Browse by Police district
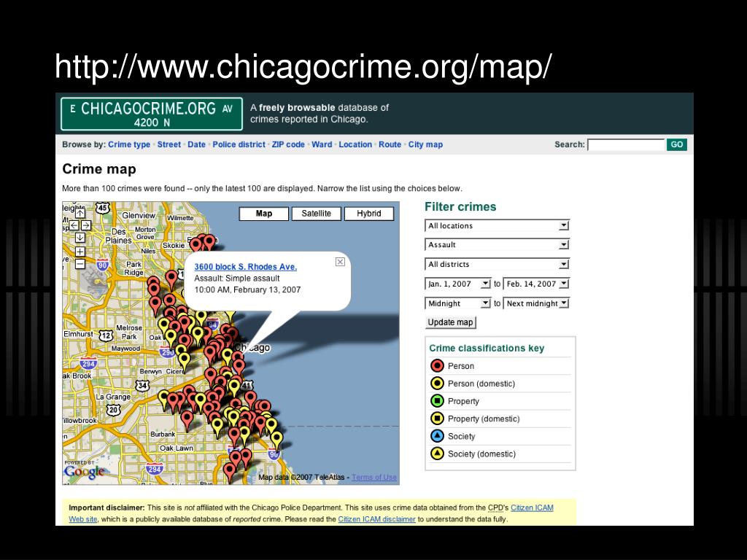 click(239, 144)
